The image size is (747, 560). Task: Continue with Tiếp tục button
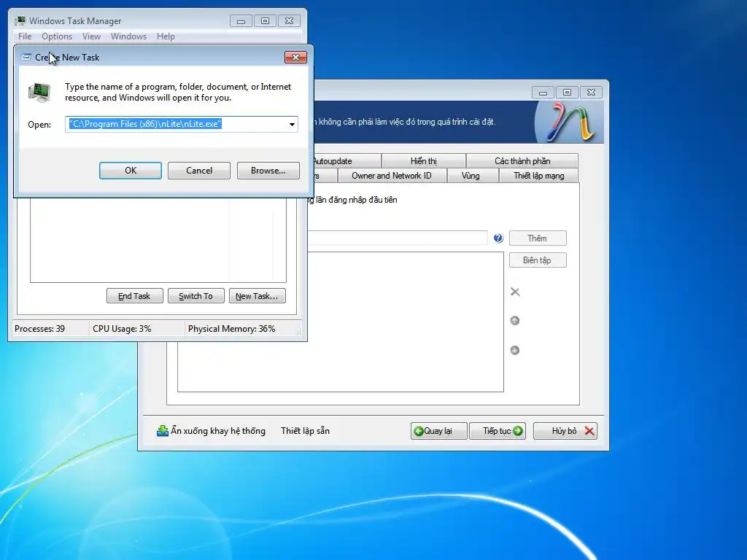pos(498,431)
